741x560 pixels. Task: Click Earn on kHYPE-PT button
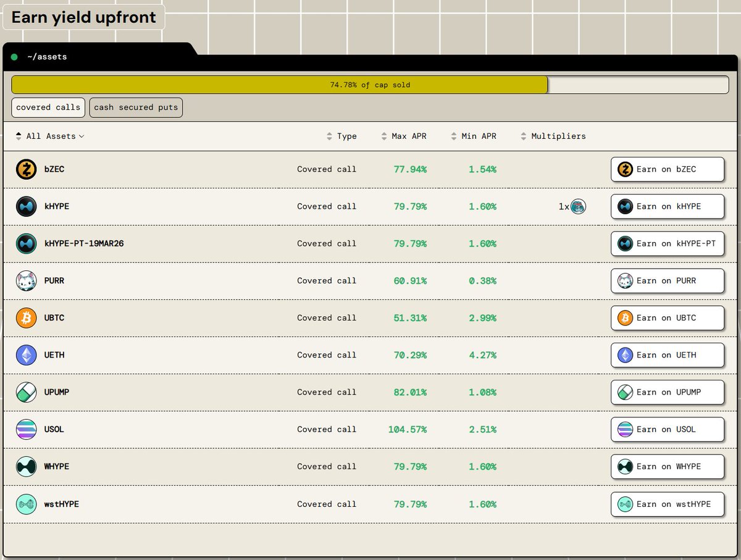pyautogui.click(x=667, y=243)
